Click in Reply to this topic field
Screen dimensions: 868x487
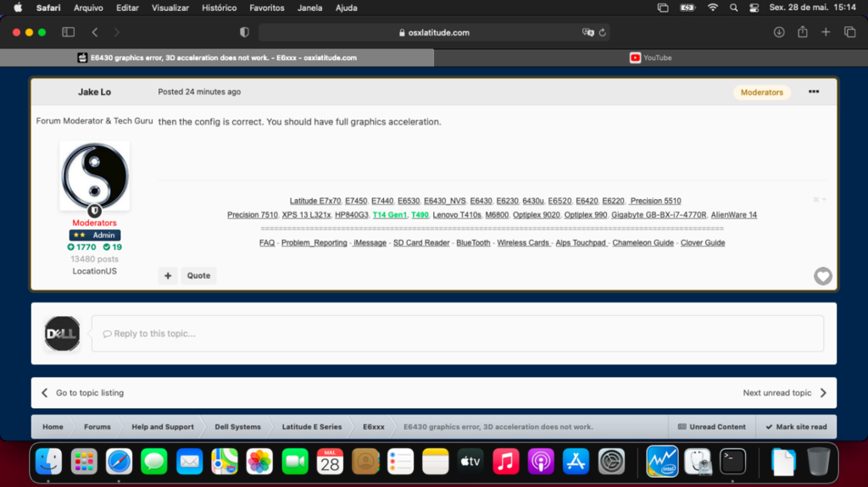coord(457,334)
